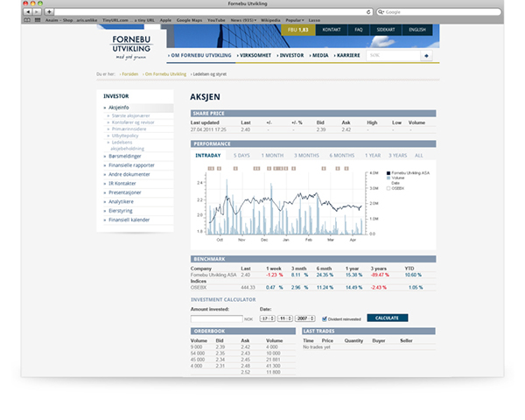Switch to the 1 MONTH tab
This screenshot has width=525, height=420.
[x=272, y=156]
